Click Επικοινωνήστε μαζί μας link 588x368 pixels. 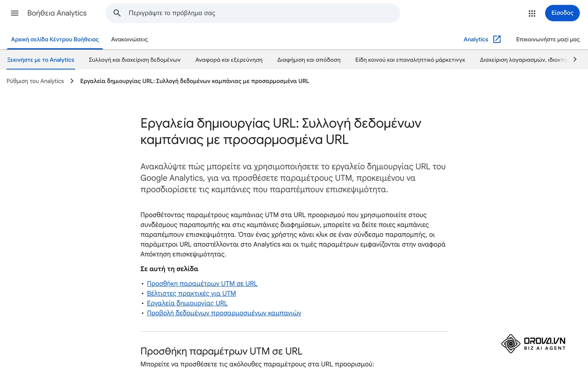point(548,39)
